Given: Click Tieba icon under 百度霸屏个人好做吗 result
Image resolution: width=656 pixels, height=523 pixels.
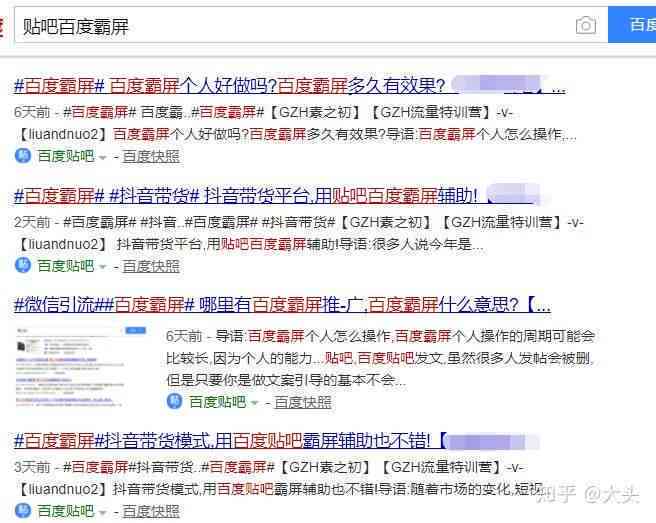Looking at the screenshot, I should click(x=23, y=156).
